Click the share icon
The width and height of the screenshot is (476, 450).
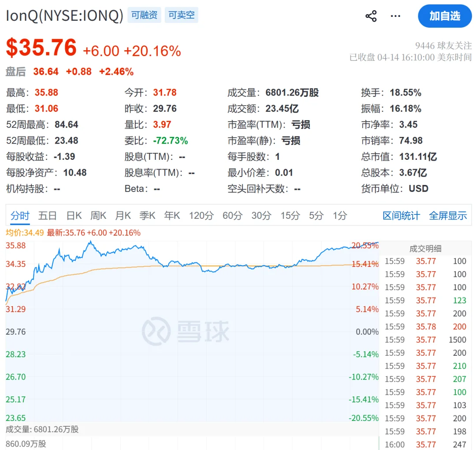click(371, 16)
